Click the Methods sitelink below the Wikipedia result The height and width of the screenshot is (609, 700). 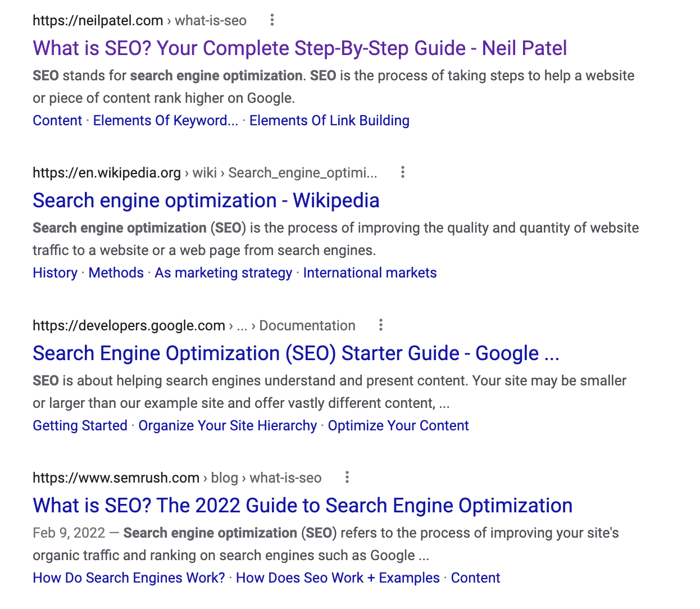(116, 272)
